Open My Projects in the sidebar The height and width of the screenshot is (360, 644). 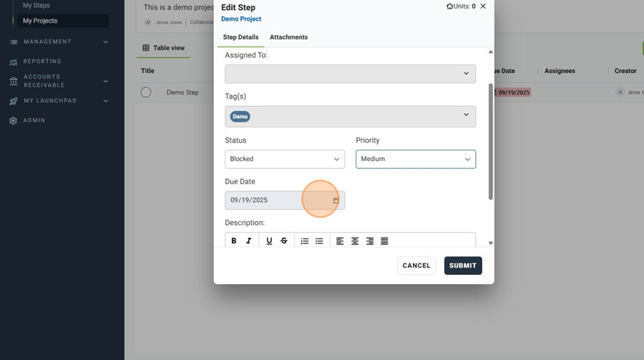click(63, 21)
